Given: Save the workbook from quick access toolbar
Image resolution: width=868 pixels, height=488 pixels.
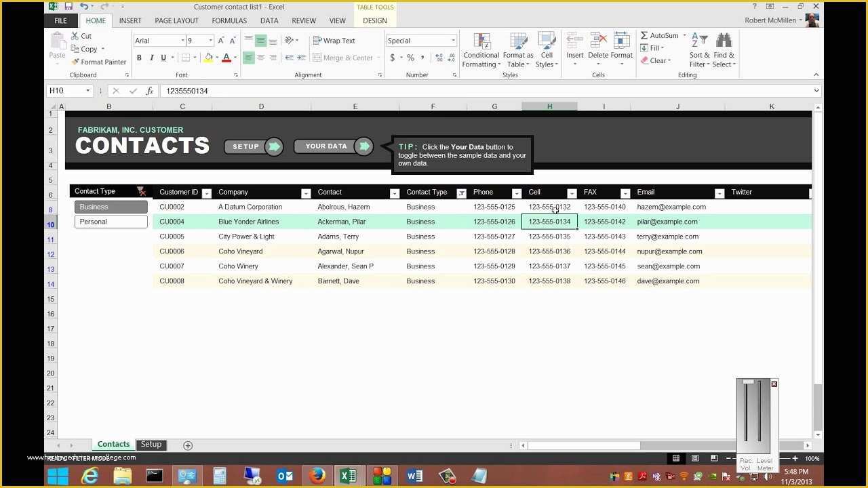Looking at the screenshot, I should tap(68, 7).
